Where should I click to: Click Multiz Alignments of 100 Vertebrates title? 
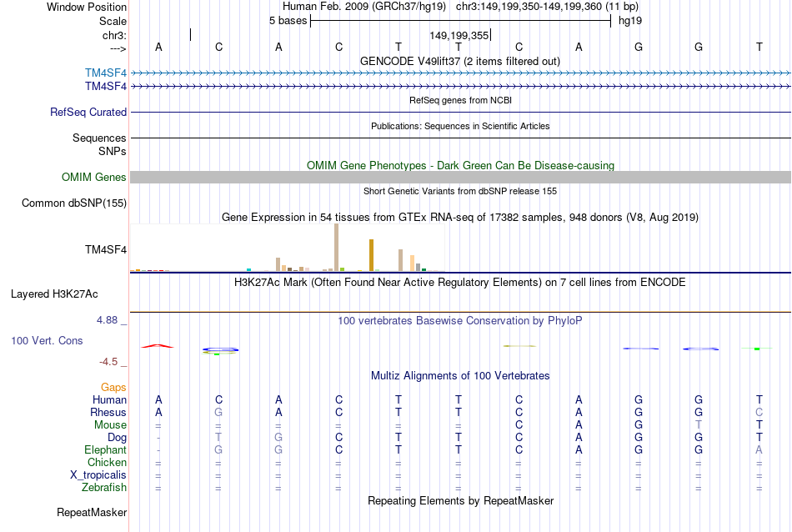coord(460,375)
